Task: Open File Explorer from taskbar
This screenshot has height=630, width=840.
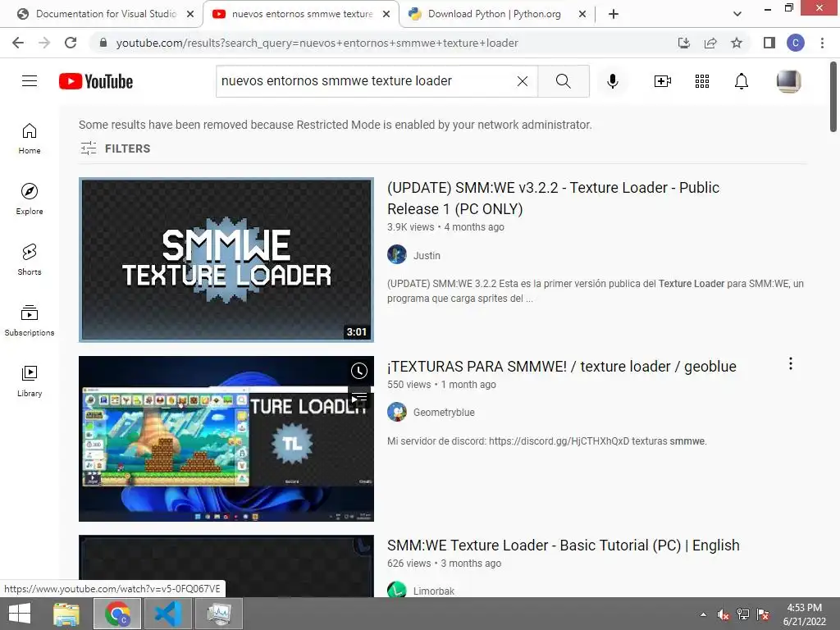Action: tap(66, 614)
